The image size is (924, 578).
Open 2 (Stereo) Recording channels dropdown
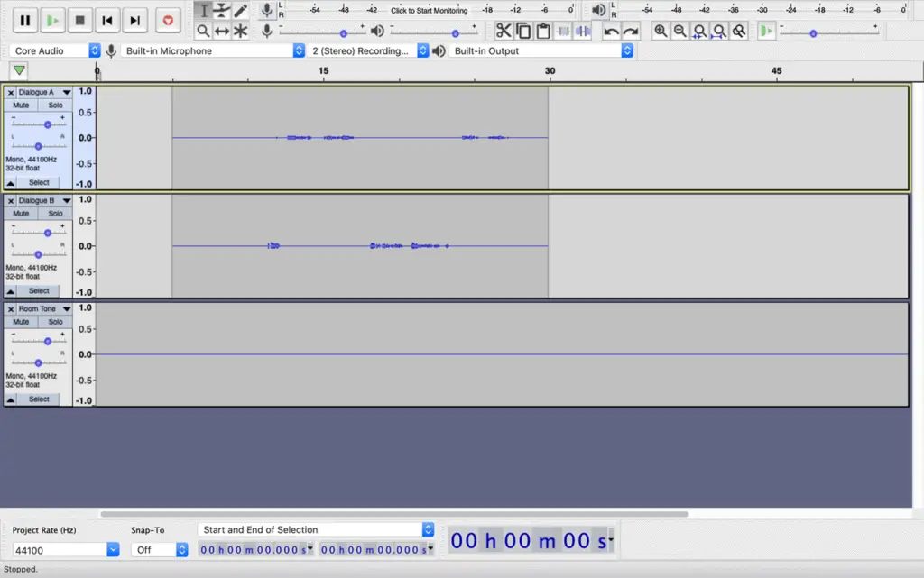click(368, 50)
